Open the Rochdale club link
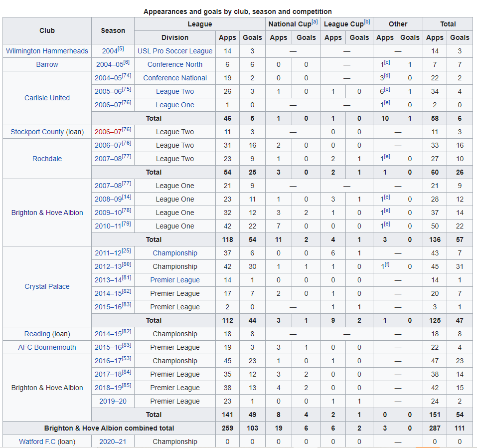Viewport: 477px width, 448px height. (47, 159)
